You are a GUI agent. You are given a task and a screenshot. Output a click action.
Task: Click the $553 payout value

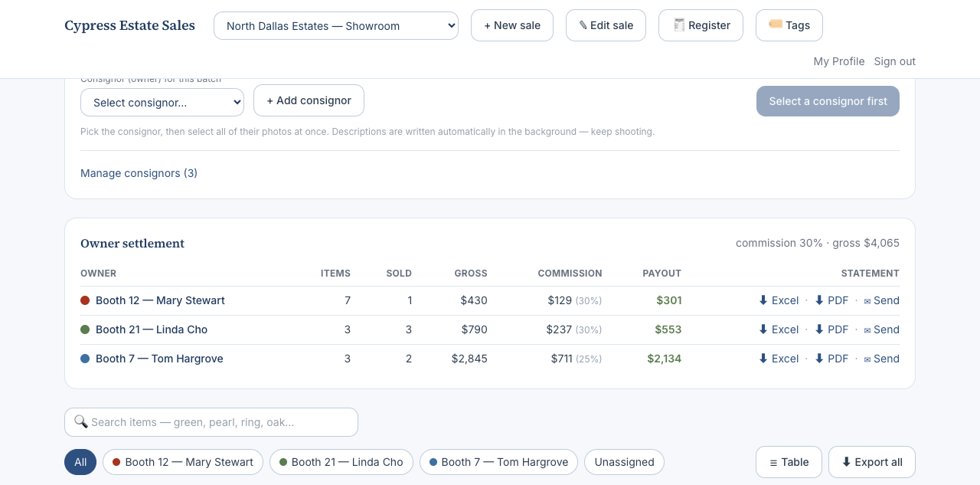pyautogui.click(x=668, y=329)
